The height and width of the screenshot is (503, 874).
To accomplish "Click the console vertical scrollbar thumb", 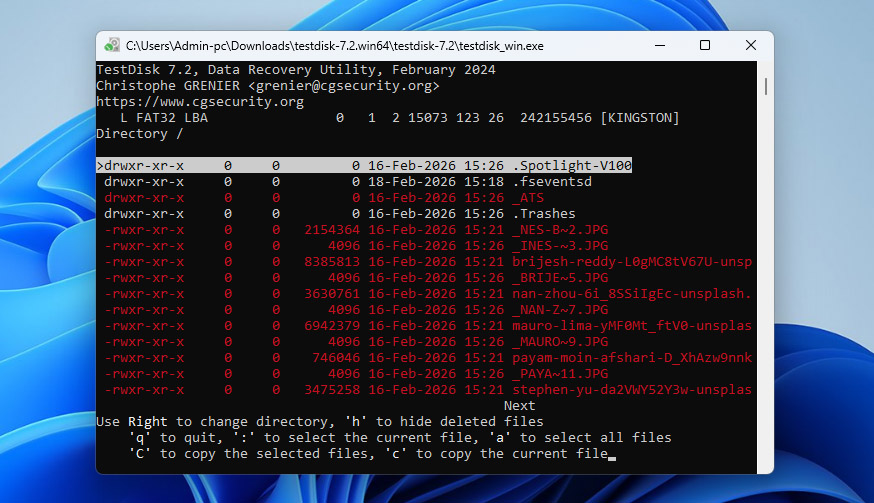I will pyautogui.click(x=766, y=86).
